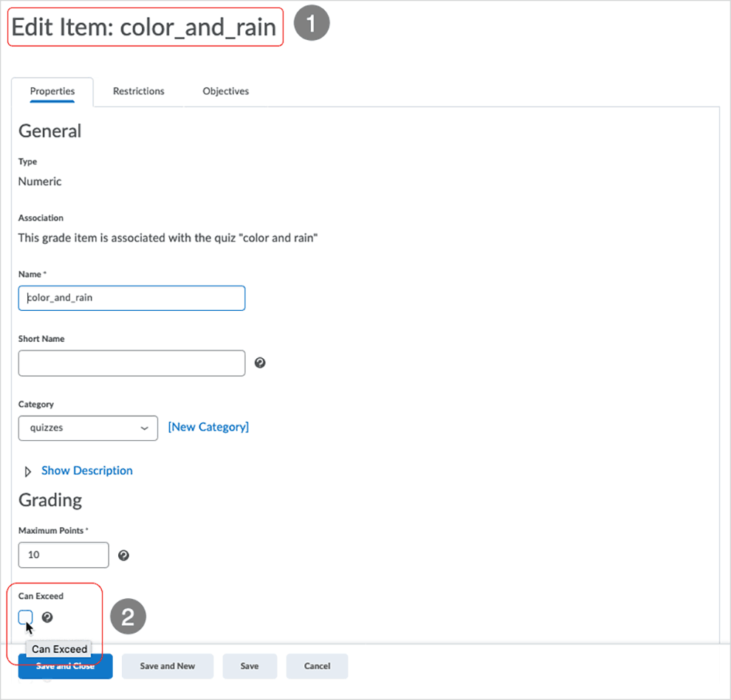The image size is (731, 700).
Task: Click the 'Numeric' type value text
Action: point(40,182)
